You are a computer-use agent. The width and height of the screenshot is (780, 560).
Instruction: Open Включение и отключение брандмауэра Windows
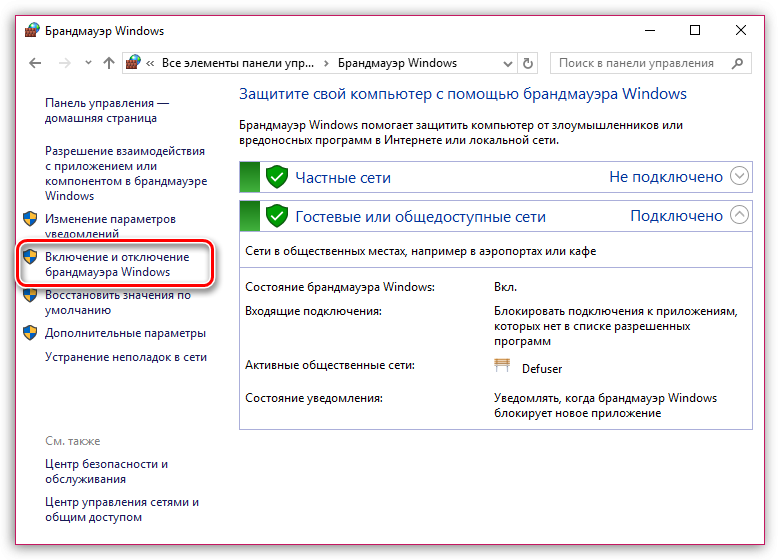[116, 264]
